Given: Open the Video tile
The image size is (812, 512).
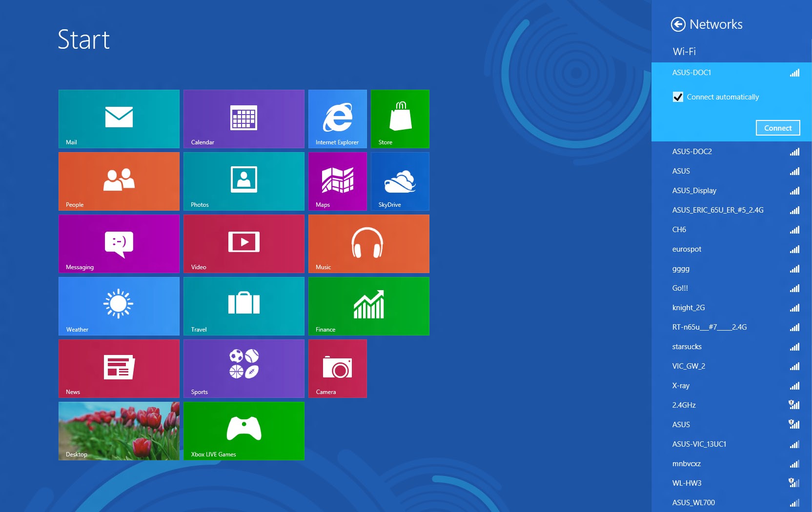Looking at the screenshot, I should [x=244, y=244].
